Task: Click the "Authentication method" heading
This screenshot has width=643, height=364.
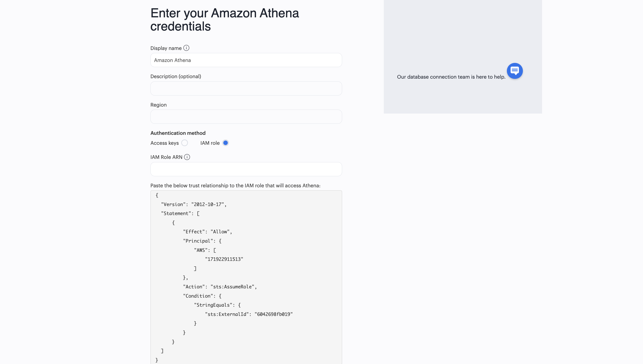Action: pyautogui.click(x=178, y=133)
